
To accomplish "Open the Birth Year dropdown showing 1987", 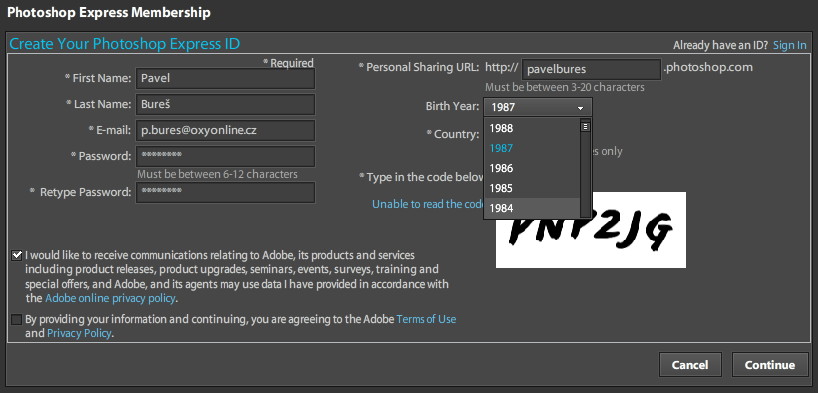I will click(x=538, y=107).
